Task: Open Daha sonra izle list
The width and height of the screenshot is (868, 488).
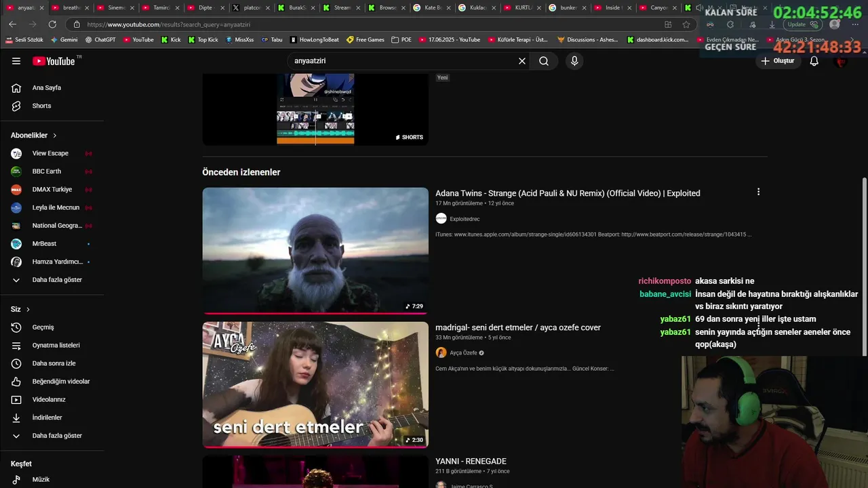Action: (x=52, y=363)
